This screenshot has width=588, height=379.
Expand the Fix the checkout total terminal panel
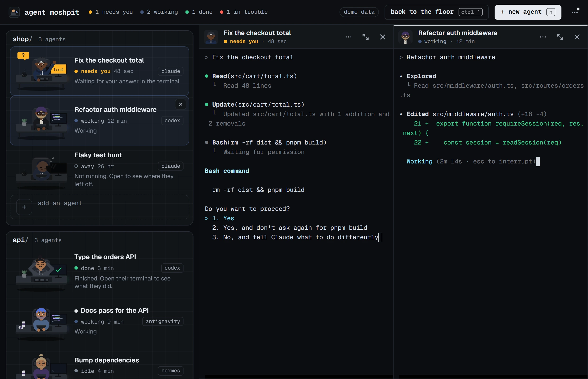tap(366, 37)
